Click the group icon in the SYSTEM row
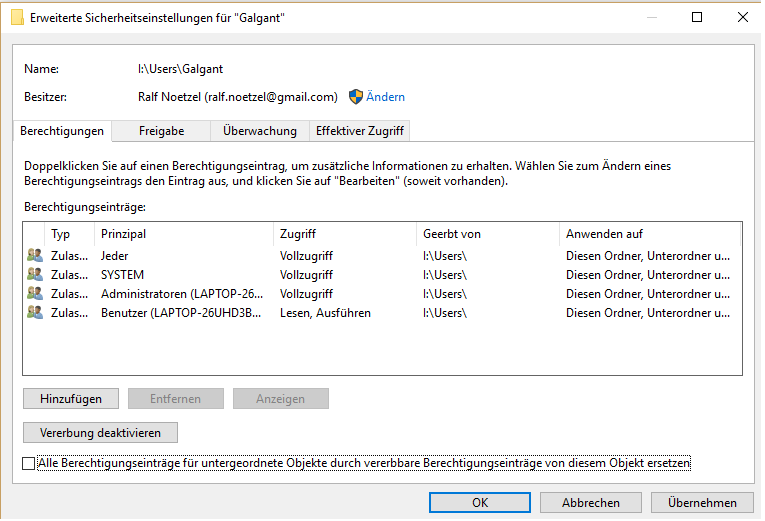The image size is (765, 521). click(x=35, y=274)
